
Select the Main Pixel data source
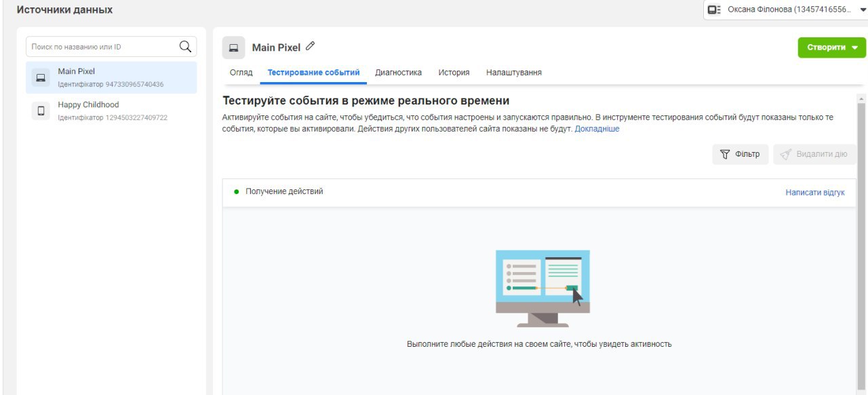[x=111, y=77]
